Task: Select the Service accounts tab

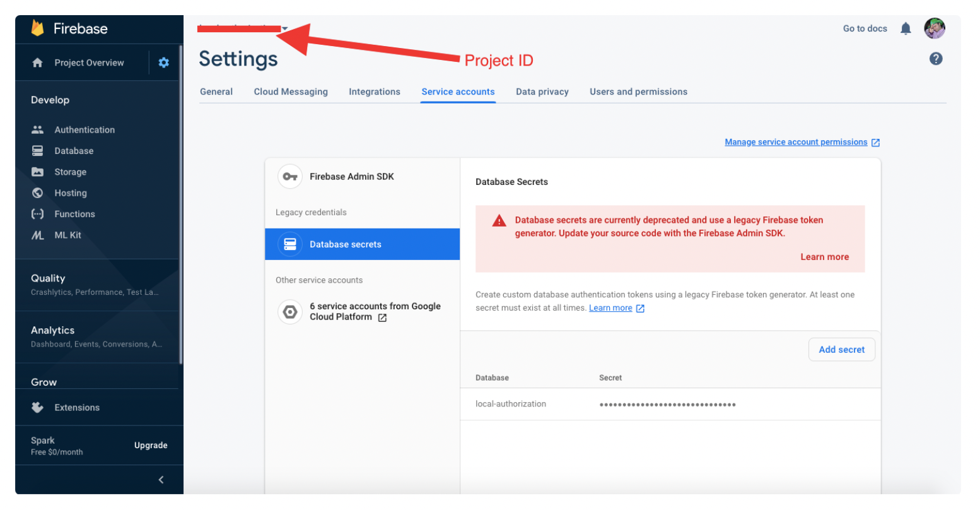Action: [x=458, y=92]
